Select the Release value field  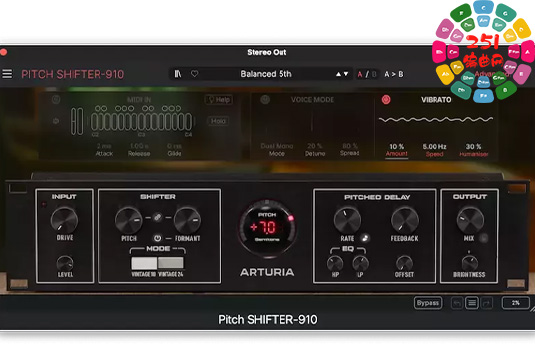click(x=139, y=146)
